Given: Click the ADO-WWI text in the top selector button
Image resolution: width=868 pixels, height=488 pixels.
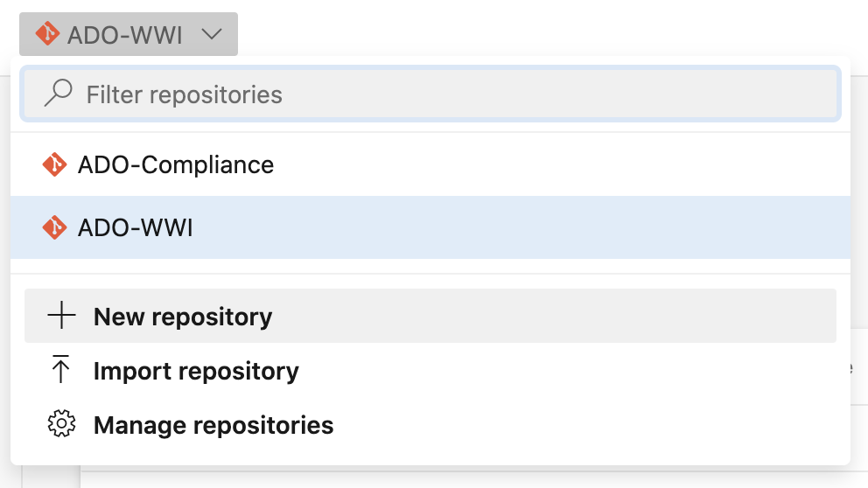Looking at the screenshot, I should click(x=125, y=35).
